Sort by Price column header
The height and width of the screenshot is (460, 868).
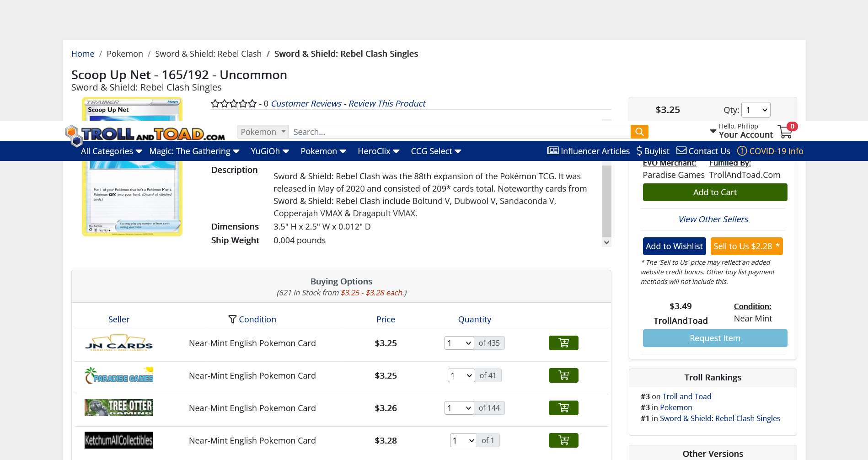386,319
